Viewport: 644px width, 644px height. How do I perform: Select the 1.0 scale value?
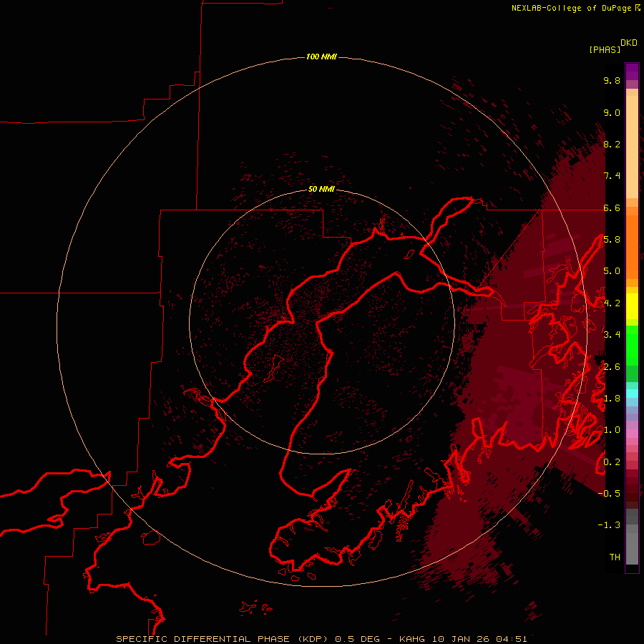click(x=612, y=430)
